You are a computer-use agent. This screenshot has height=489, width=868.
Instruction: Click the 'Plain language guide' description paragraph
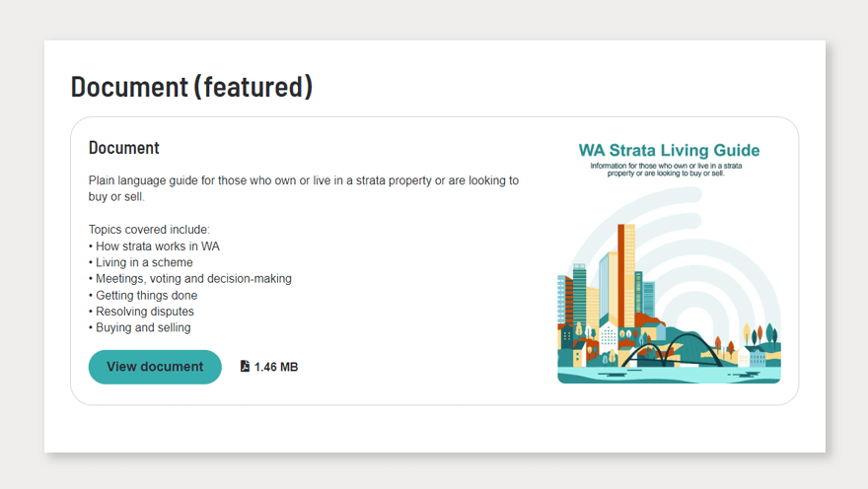[x=303, y=188]
